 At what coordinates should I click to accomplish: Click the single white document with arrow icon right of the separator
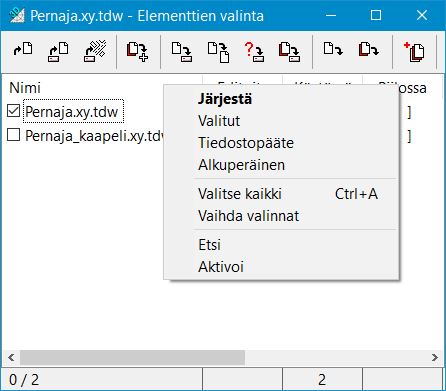333,49
